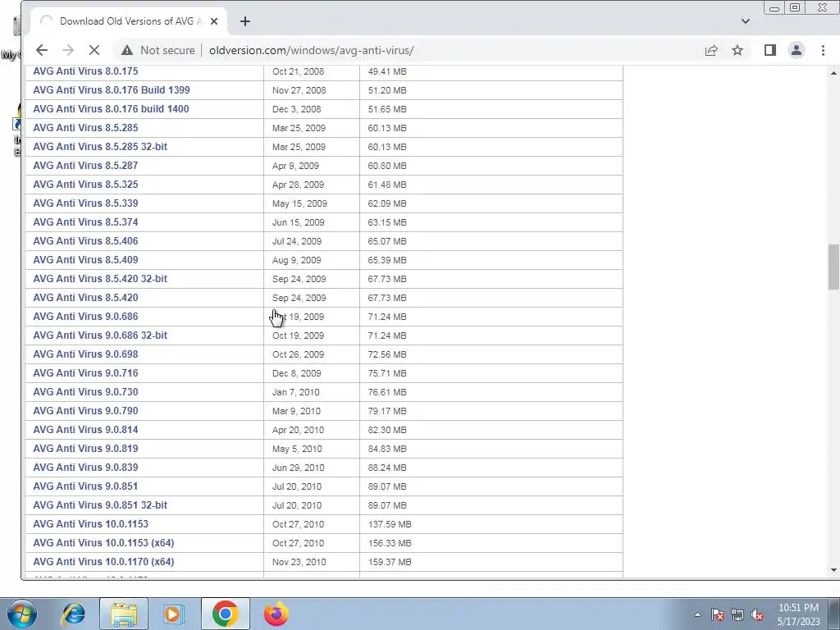
Task: Open Action Center flag icon
Action: click(718, 615)
